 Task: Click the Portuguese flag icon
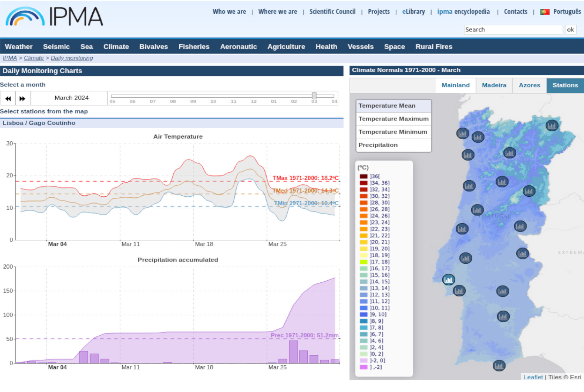(545, 12)
